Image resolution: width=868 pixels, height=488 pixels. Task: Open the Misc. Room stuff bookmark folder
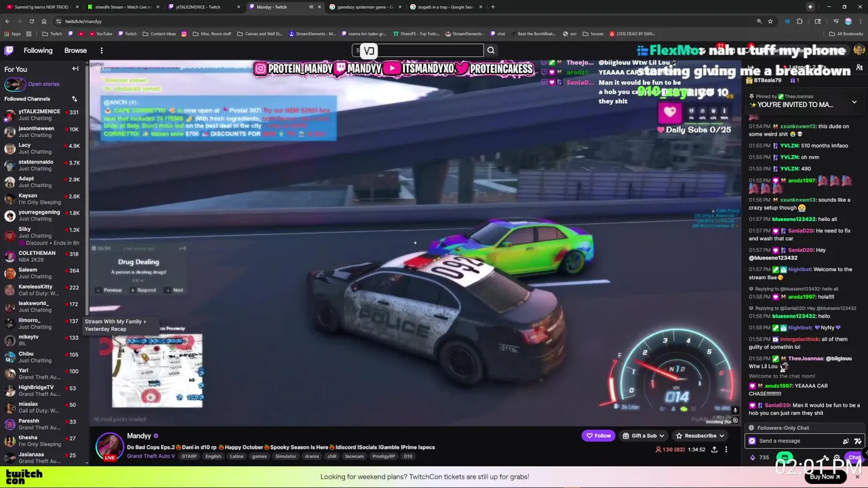(211, 33)
